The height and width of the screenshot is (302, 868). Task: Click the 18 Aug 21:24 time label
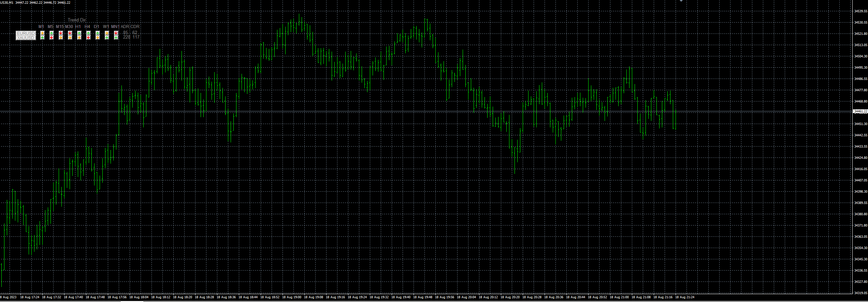point(685,297)
